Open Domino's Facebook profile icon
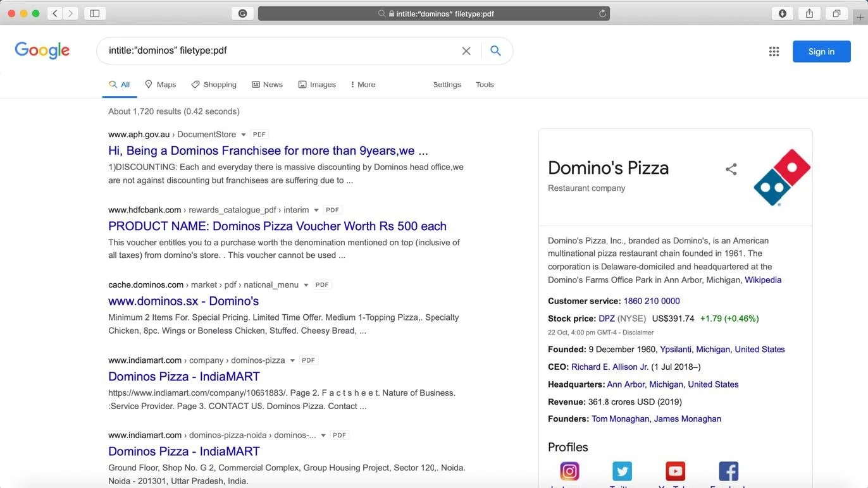Screen dimensions: 868x488 728,471
